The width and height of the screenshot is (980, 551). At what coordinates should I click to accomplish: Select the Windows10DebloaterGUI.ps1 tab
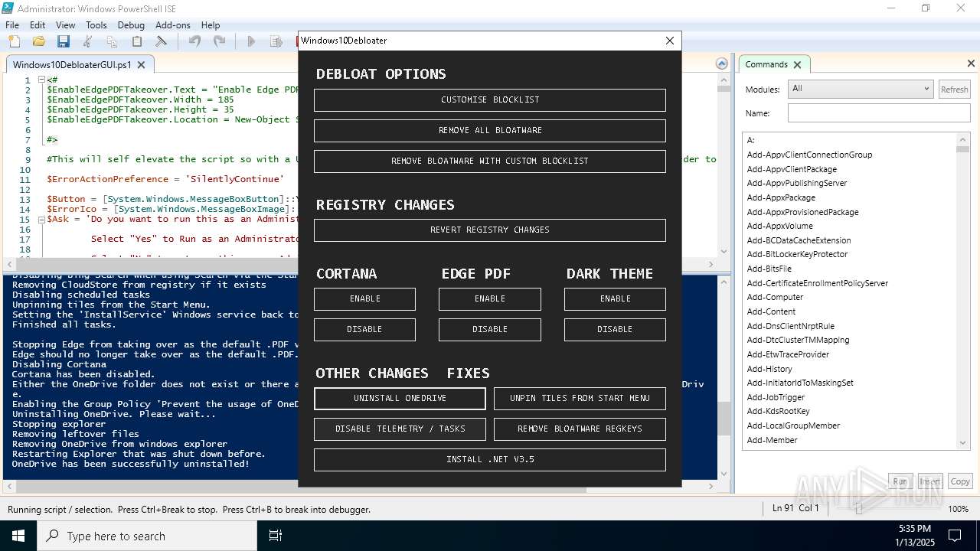72,65
